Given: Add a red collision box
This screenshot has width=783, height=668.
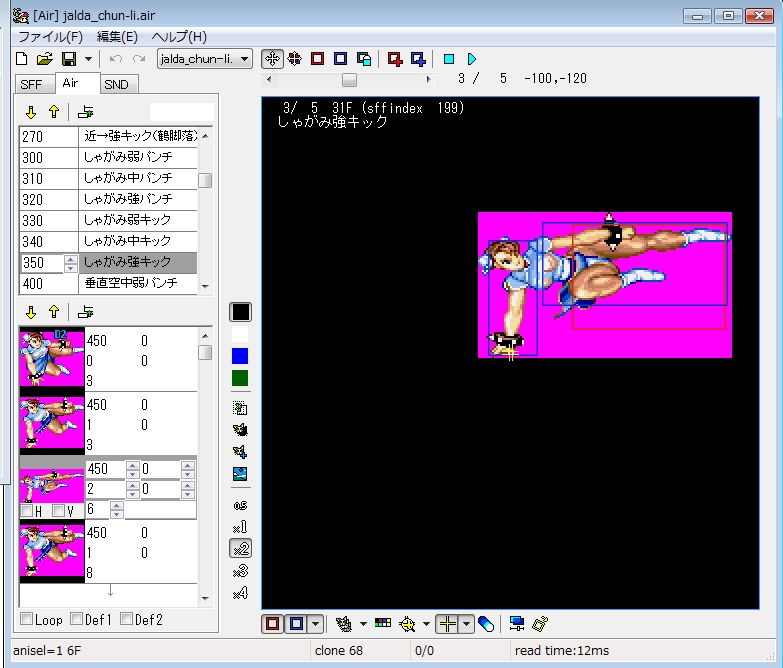Looking at the screenshot, I should (x=395, y=59).
